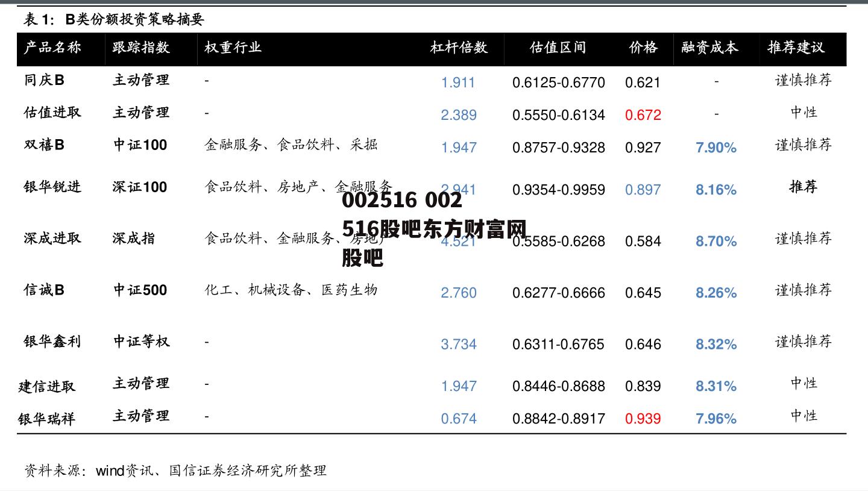Select industries "金融服务、食品饮料、采掘"

291,145
